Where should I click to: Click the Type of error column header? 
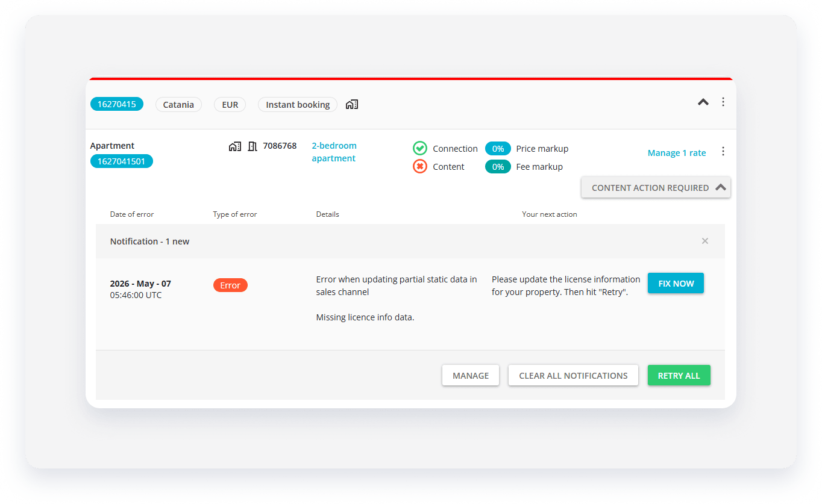click(235, 214)
